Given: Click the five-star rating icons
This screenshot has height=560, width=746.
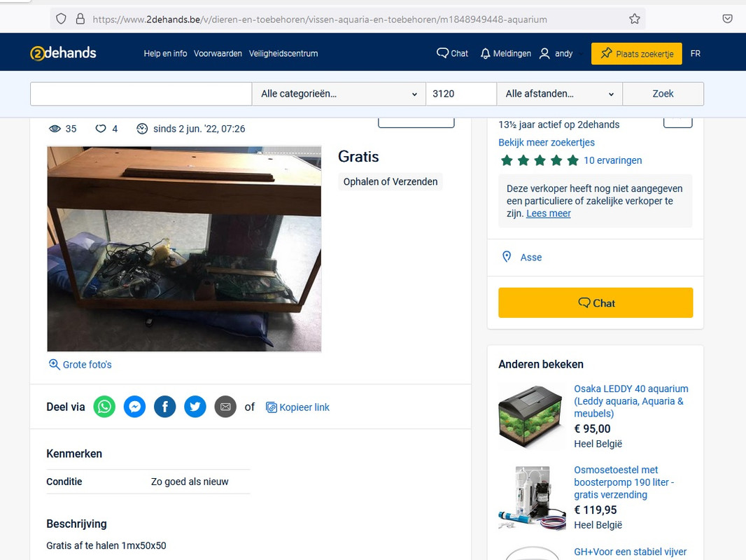Looking at the screenshot, I should [x=540, y=160].
